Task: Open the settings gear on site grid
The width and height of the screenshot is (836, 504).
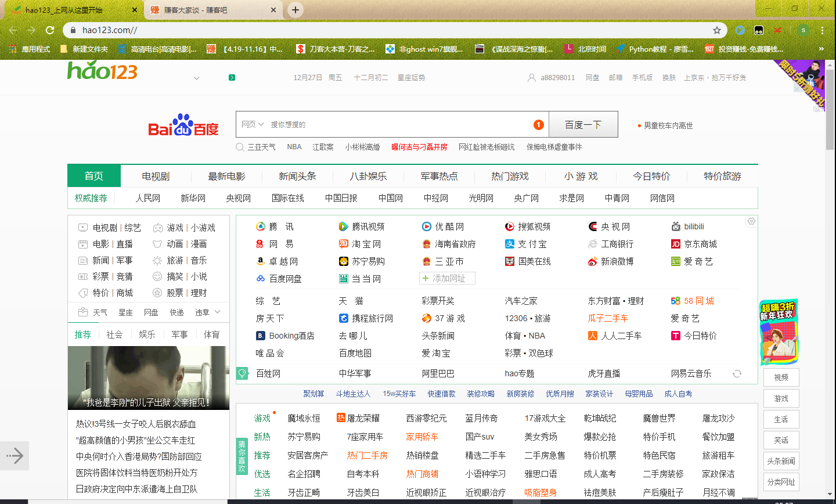Action: tap(751, 221)
